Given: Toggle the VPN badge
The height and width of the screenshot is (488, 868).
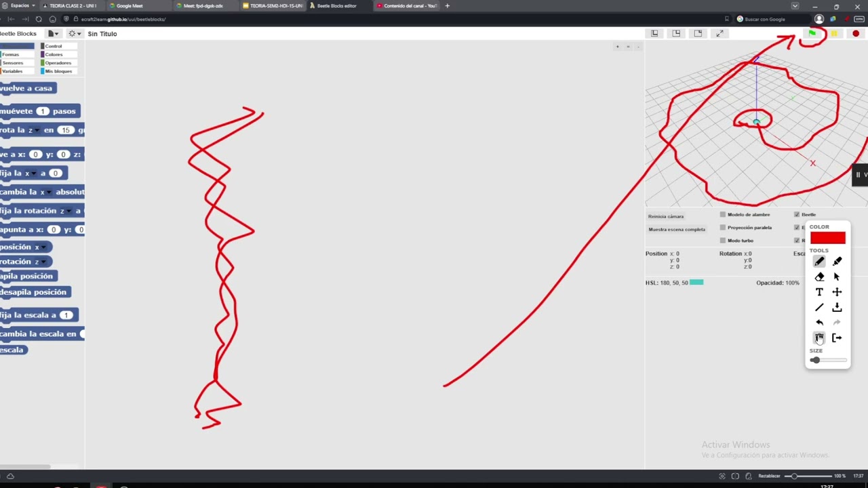Looking at the screenshot, I should click(x=859, y=19).
